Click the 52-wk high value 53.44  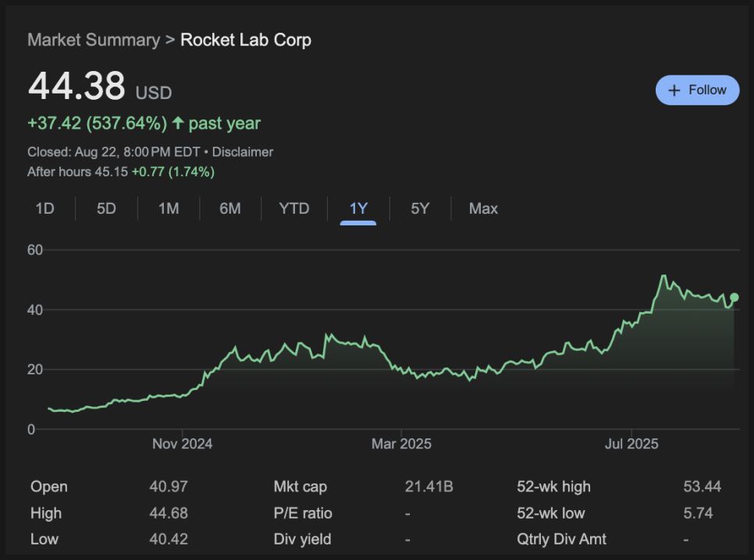(x=702, y=487)
